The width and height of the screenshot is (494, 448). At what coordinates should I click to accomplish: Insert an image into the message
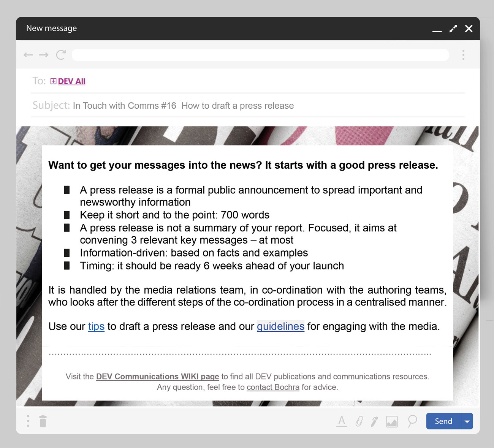(x=392, y=421)
